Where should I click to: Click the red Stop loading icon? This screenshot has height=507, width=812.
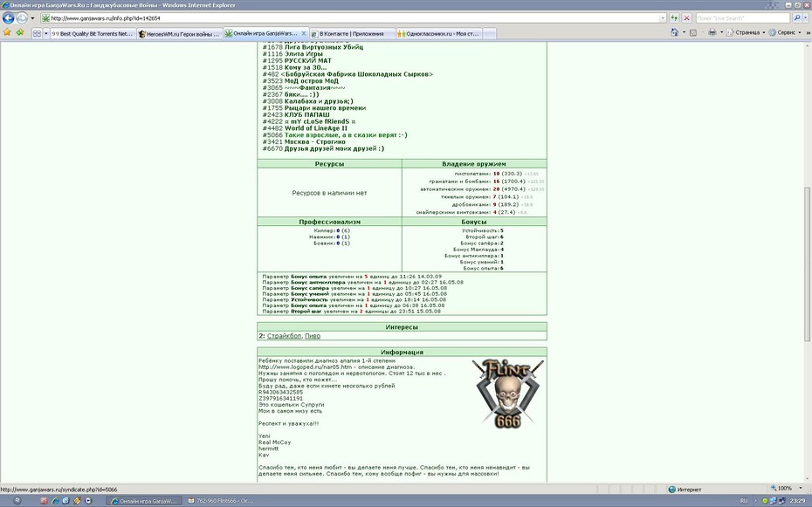686,18
